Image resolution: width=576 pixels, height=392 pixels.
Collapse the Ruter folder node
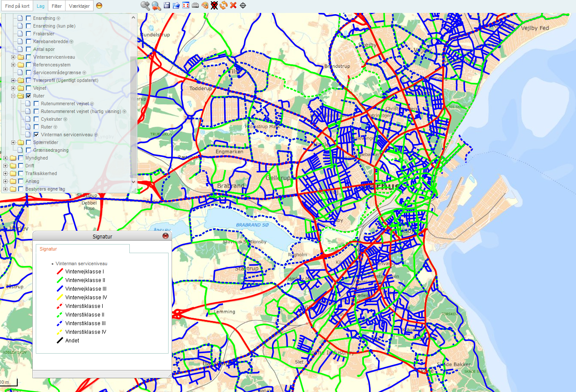13,96
